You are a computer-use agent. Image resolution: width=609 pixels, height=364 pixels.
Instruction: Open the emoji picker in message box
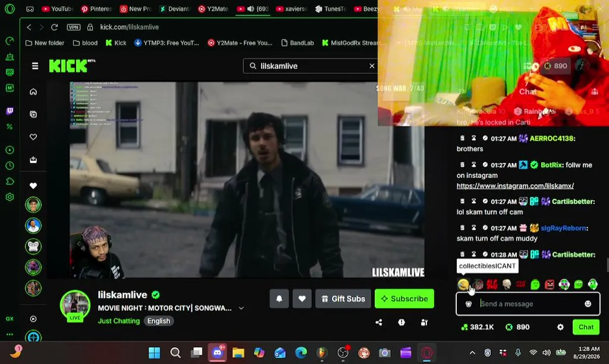click(x=588, y=304)
